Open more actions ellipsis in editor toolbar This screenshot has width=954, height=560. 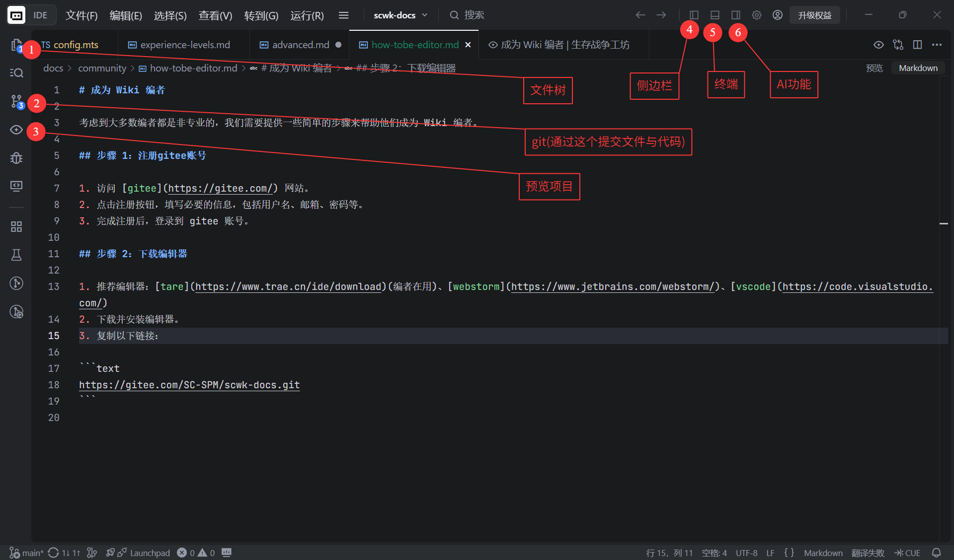(937, 45)
